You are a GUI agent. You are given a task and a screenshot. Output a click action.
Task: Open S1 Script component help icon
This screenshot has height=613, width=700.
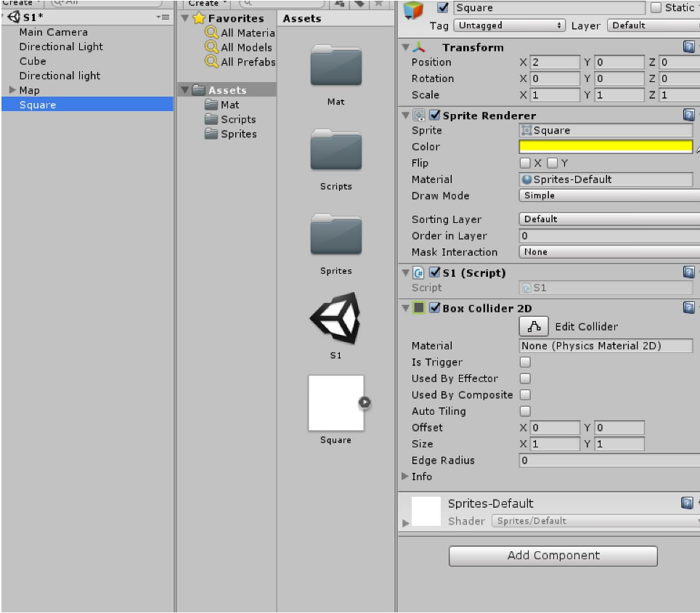coord(689,272)
